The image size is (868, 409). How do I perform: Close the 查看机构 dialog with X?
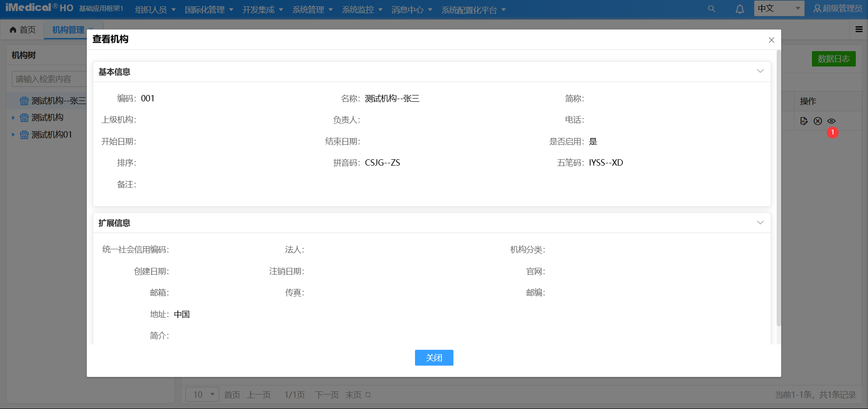pos(771,40)
